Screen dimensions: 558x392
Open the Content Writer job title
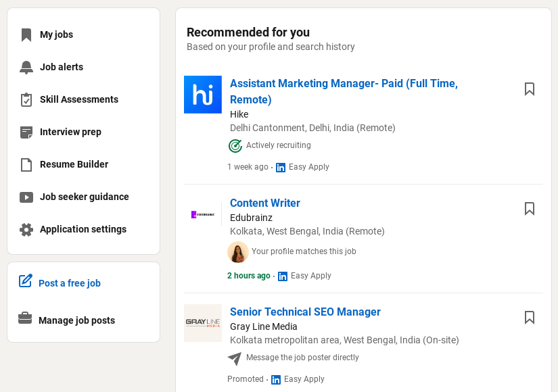(264, 203)
